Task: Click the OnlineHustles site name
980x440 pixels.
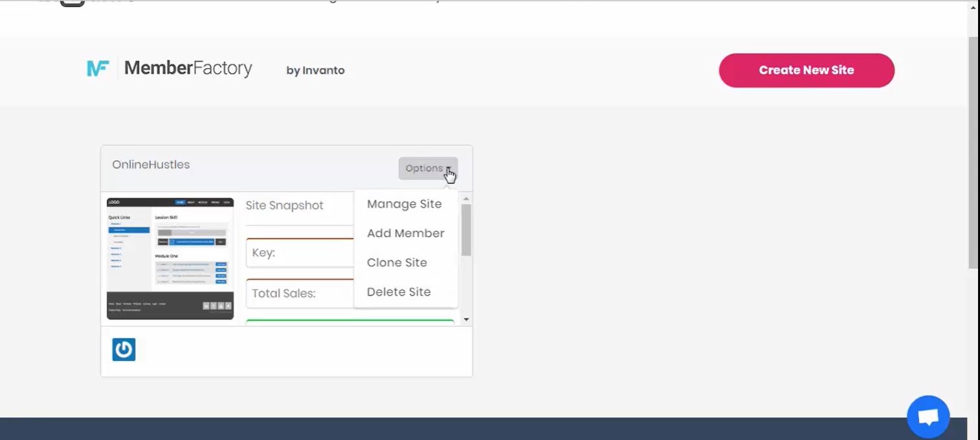Action: [x=151, y=165]
